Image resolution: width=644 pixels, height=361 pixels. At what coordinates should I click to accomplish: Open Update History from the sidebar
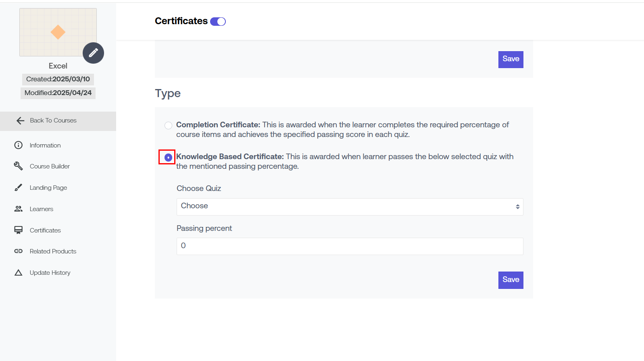[x=50, y=273]
